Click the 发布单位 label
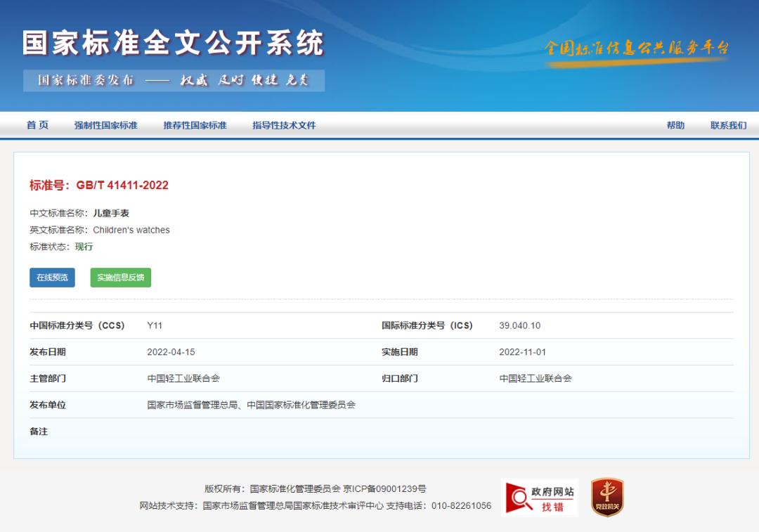 tap(48, 405)
